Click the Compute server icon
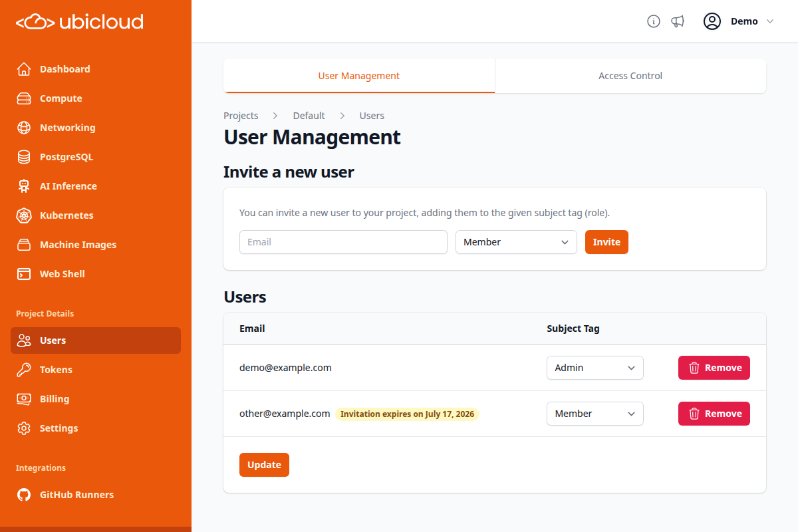The width and height of the screenshot is (798, 532). (24, 98)
